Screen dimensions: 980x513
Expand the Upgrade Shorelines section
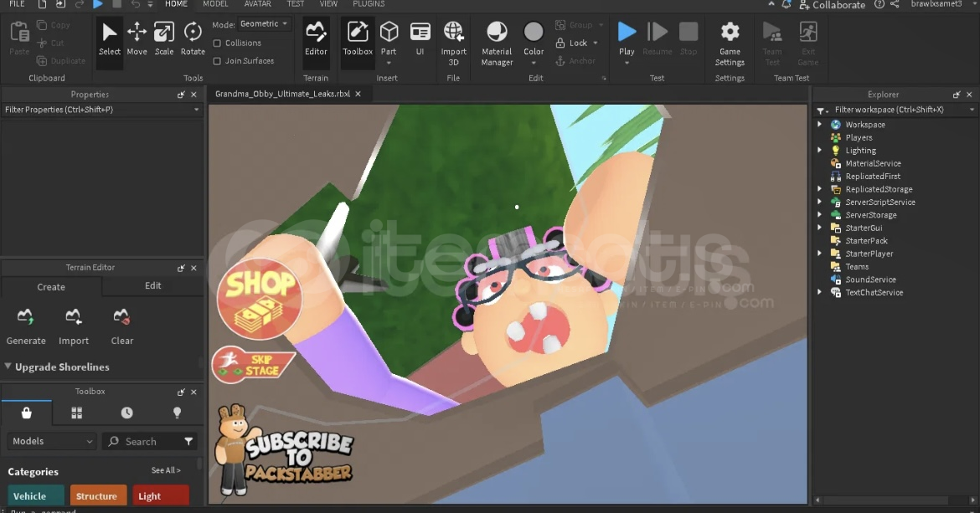pyautogui.click(x=8, y=367)
